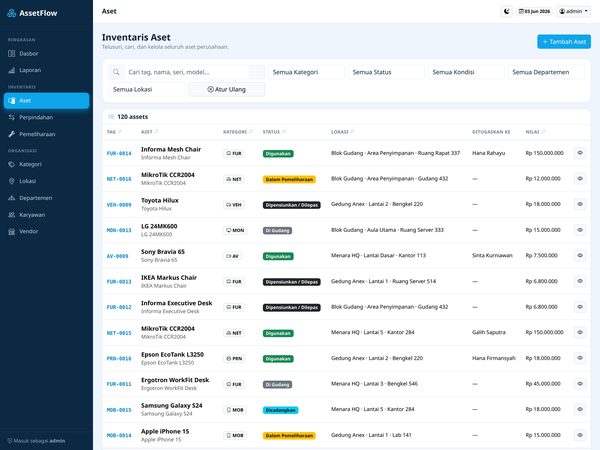View eye icon for Toyota Hilux

click(580, 204)
